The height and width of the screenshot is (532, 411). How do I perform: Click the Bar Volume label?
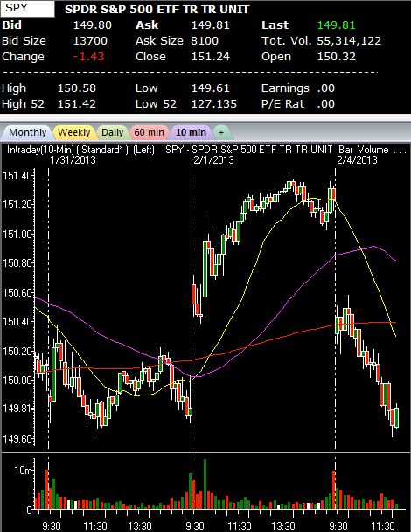click(364, 150)
